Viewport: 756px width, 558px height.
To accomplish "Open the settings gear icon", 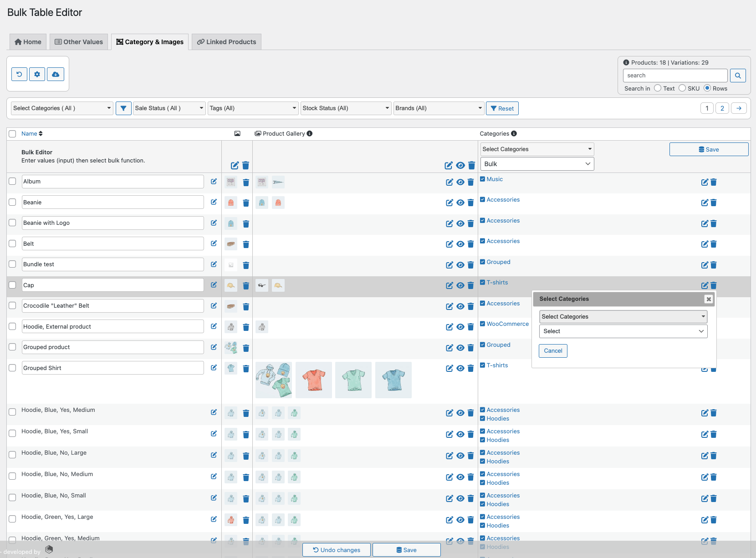I will [37, 74].
